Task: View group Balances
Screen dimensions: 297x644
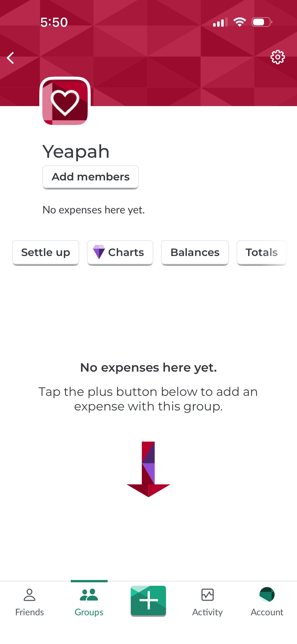Action: (x=195, y=252)
